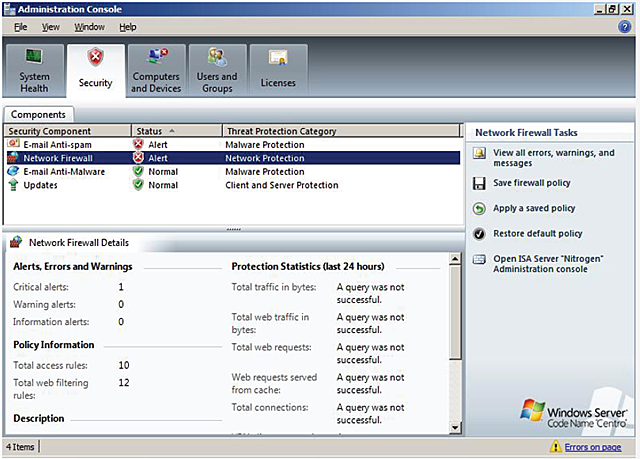Viewport: 640px width, 459px height.
Task: View all errors, warnings, and messages
Action: (553, 158)
